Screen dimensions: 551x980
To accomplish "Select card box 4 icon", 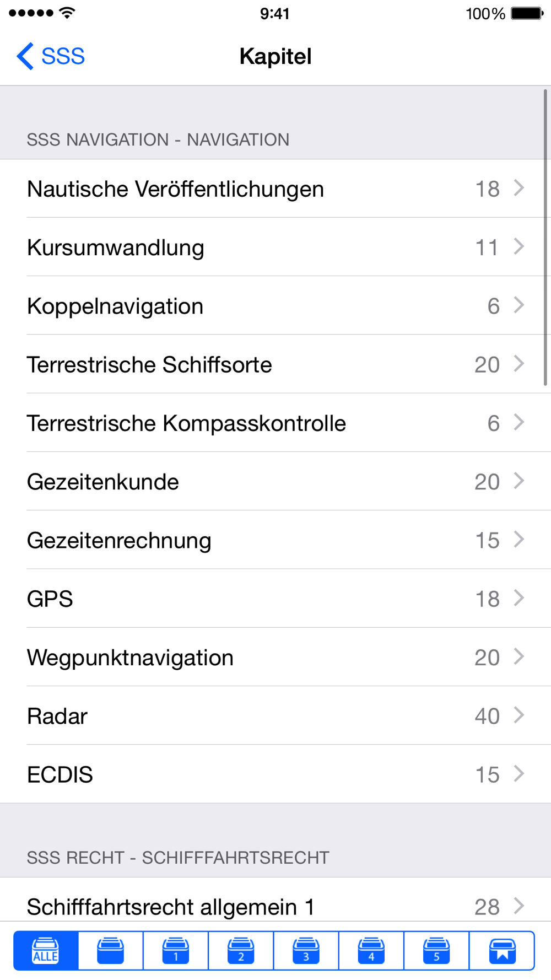I will click(371, 950).
